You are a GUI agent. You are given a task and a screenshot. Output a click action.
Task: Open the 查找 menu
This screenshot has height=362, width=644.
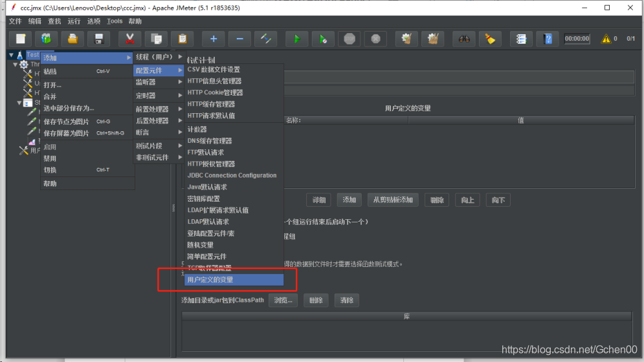tap(54, 21)
